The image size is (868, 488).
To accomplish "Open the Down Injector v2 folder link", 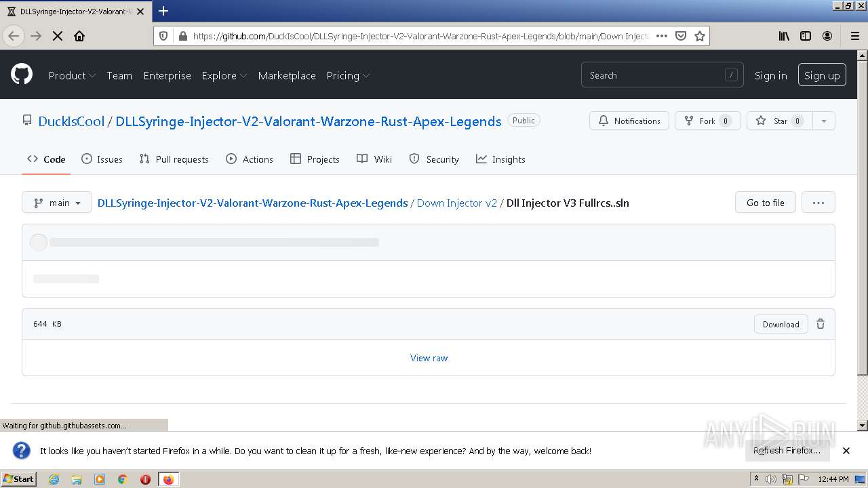I will (x=456, y=203).
